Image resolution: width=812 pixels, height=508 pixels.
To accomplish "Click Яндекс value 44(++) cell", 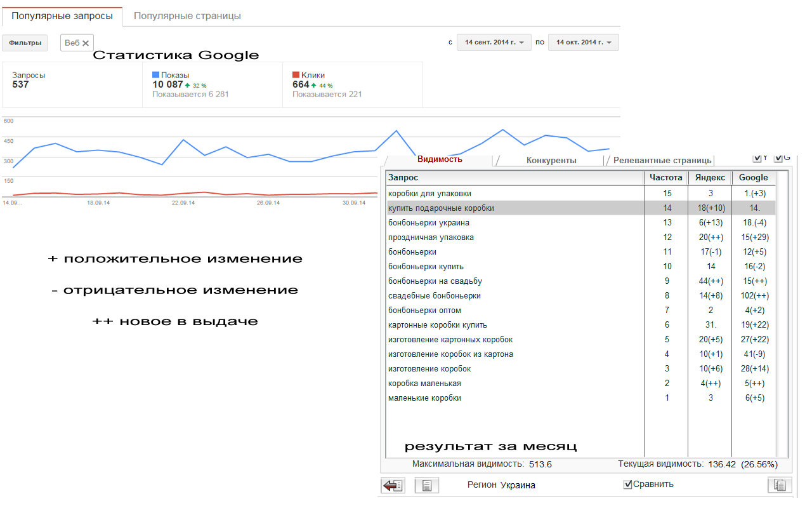I will point(710,281).
